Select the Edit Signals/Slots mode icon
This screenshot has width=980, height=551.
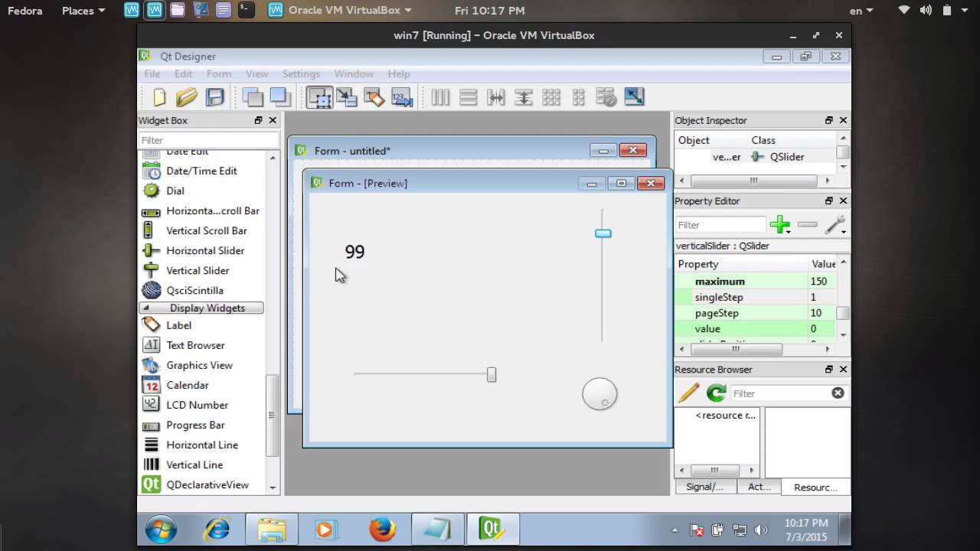pyautogui.click(x=347, y=97)
